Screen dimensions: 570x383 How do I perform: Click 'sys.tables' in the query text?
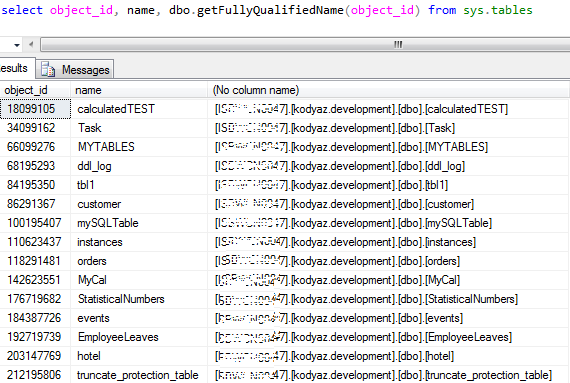tap(498, 10)
